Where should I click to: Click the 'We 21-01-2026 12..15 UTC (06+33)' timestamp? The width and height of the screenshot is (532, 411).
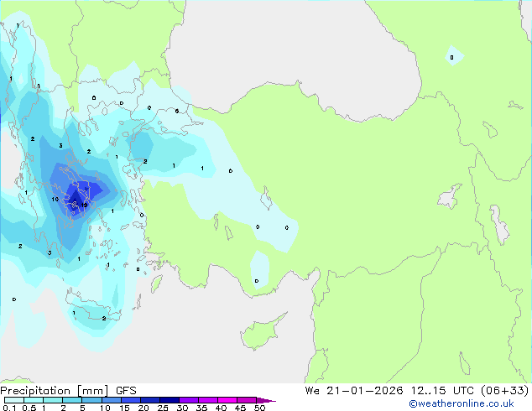click(x=417, y=391)
